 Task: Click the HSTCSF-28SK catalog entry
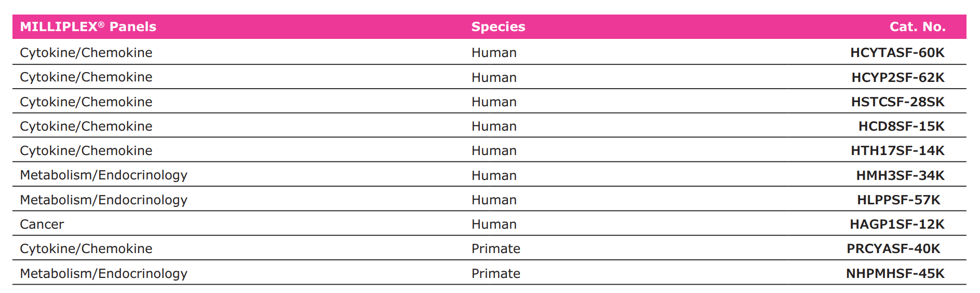(x=897, y=102)
